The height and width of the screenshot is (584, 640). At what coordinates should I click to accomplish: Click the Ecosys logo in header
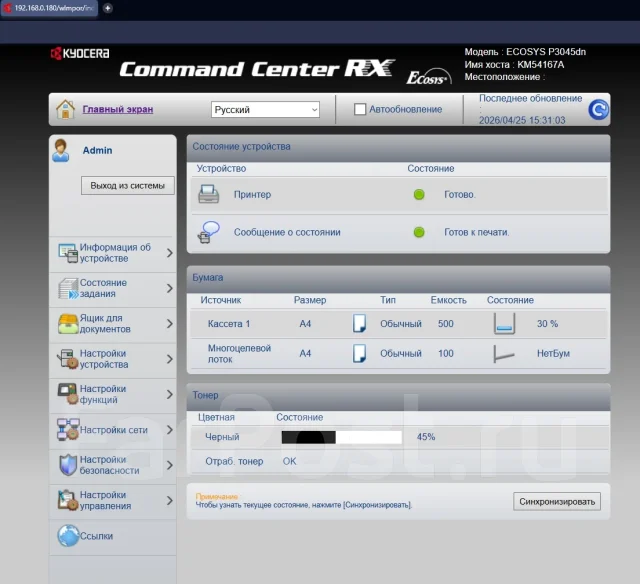429,76
